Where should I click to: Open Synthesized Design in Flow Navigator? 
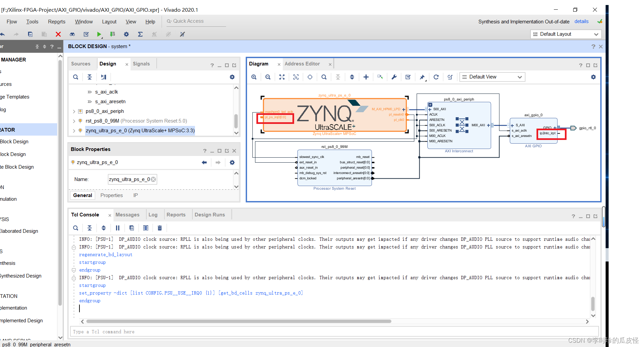pos(21,276)
